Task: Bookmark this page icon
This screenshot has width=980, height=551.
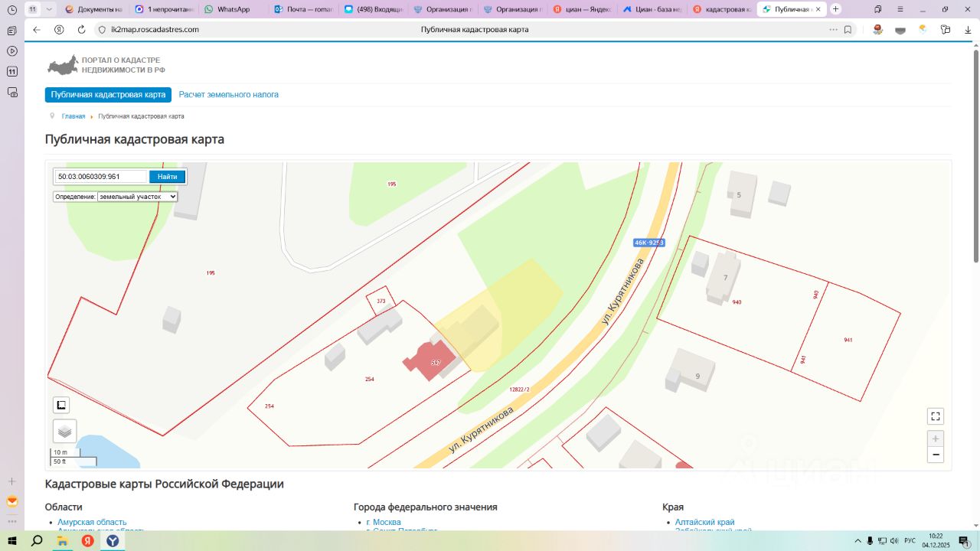Action: (x=848, y=30)
